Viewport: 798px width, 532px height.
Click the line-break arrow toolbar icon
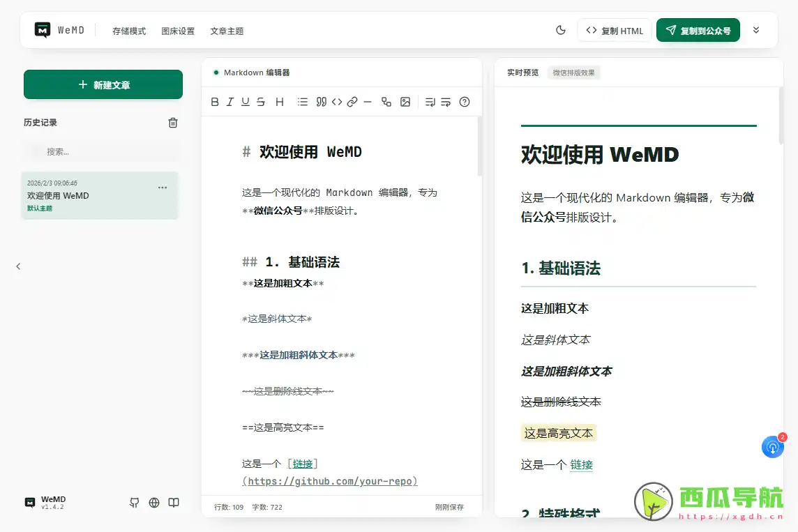[430, 102]
